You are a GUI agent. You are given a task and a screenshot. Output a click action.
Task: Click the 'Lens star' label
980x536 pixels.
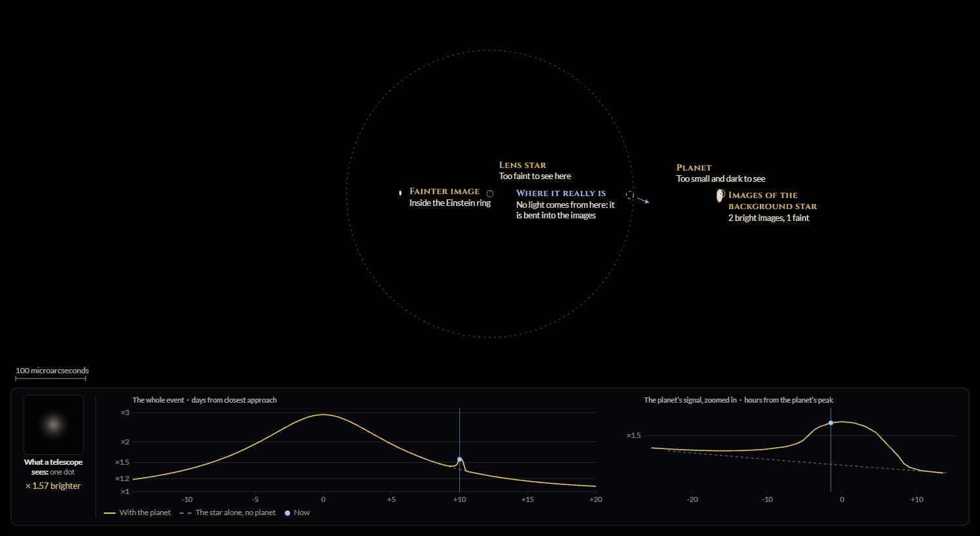523,165
